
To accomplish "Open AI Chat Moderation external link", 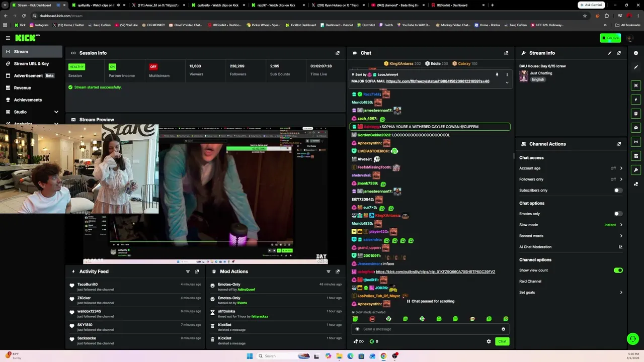I will pos(620,247).
